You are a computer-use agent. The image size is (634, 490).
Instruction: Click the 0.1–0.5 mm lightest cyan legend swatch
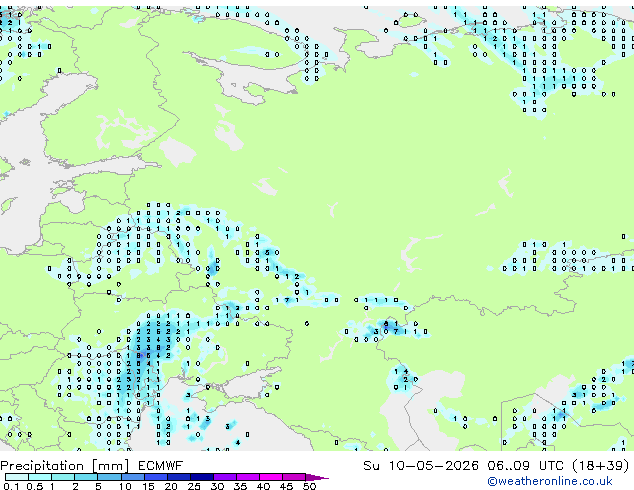(17, 477)
